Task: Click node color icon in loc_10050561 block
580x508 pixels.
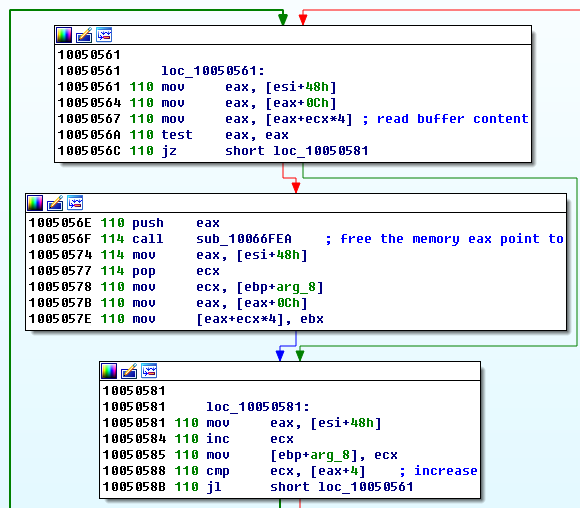Action: click(x=64, y=35)
